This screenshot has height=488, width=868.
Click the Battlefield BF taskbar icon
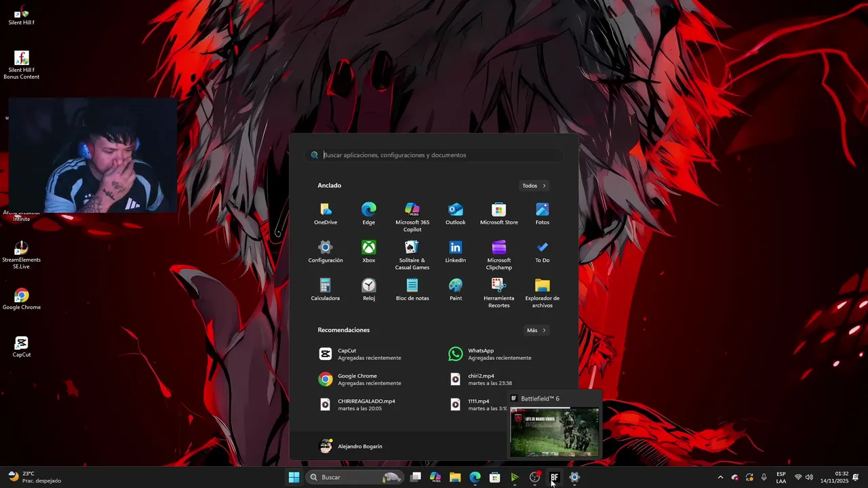click(554, 477)
